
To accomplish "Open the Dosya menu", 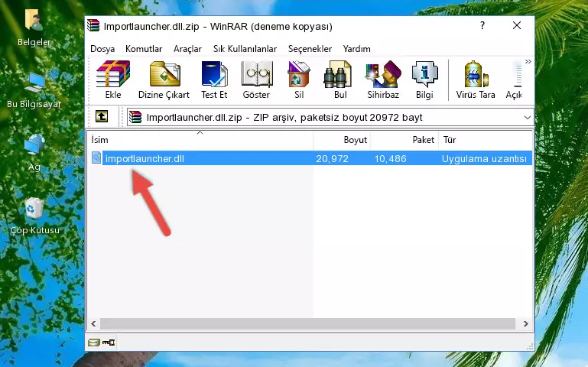I will pos(102,49).
